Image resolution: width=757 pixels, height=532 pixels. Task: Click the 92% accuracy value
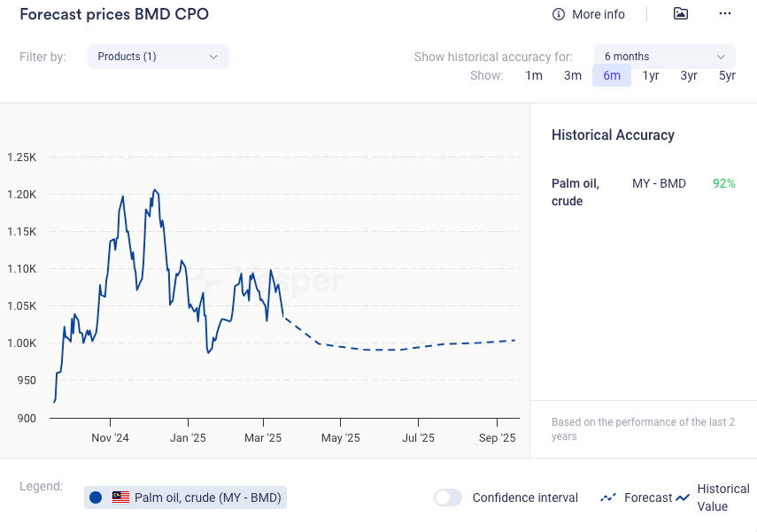pyautogui.click(x=723, y=183)
